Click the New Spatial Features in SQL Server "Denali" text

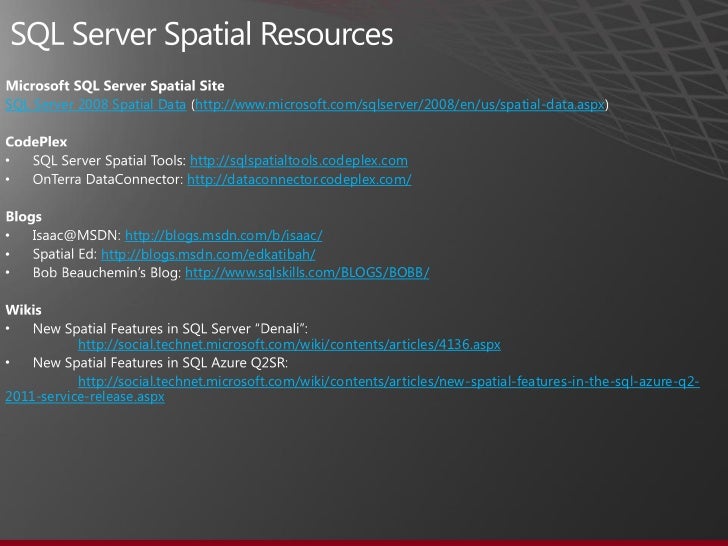tap(170, 329)
